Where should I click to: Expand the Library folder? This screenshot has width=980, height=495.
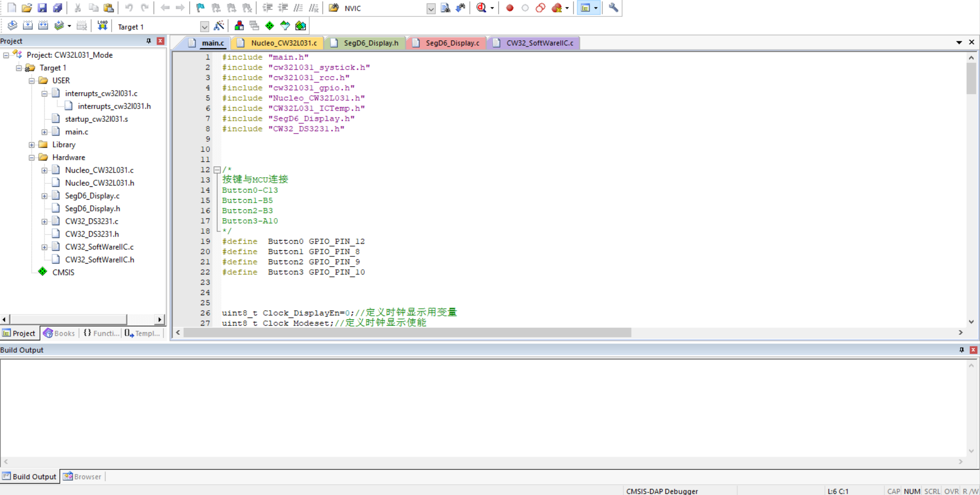click(x=32, y=144)
